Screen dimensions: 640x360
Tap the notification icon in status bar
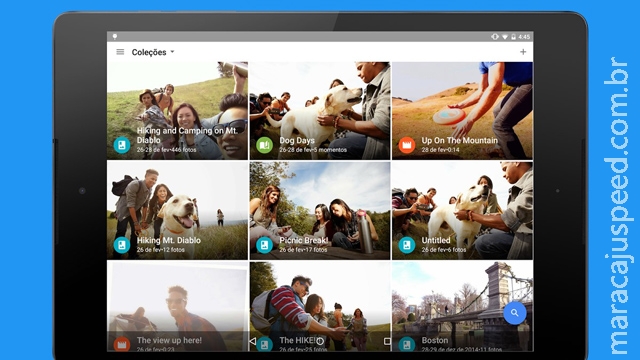[x=115, y=37]
